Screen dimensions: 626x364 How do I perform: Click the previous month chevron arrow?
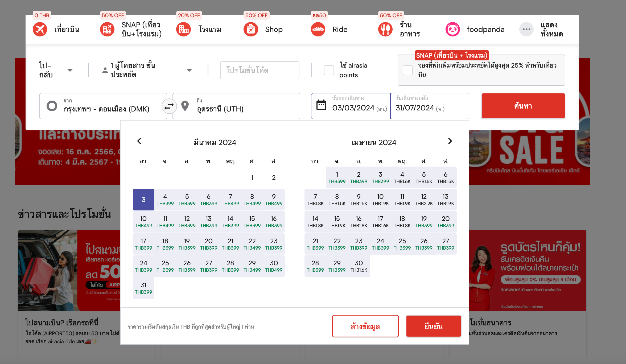click(139, 141)
